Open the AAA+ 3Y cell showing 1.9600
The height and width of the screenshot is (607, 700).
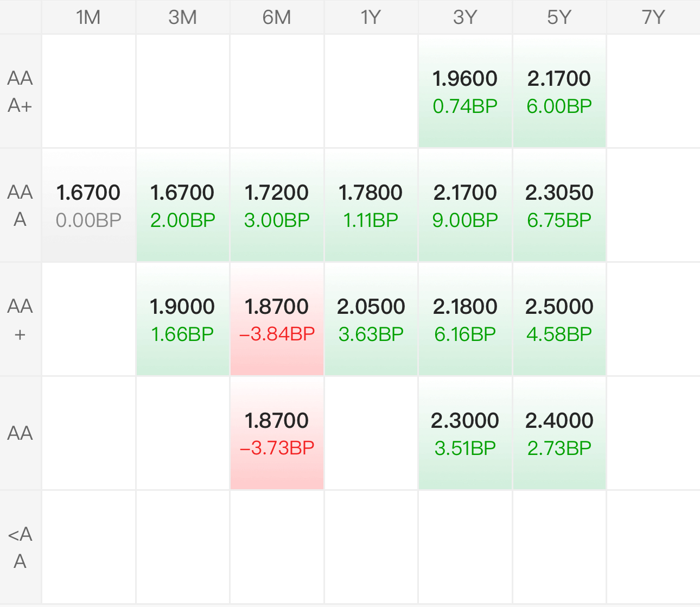(465, 91)
